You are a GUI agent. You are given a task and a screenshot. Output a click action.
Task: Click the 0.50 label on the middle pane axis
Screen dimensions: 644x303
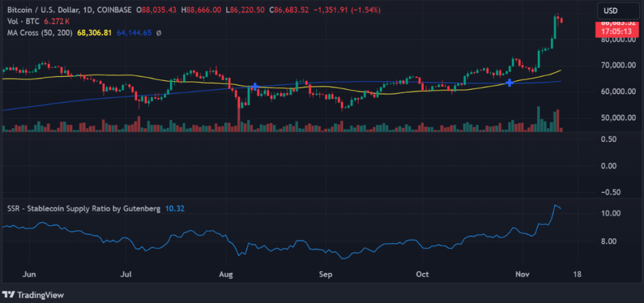(x=608, y=140)
